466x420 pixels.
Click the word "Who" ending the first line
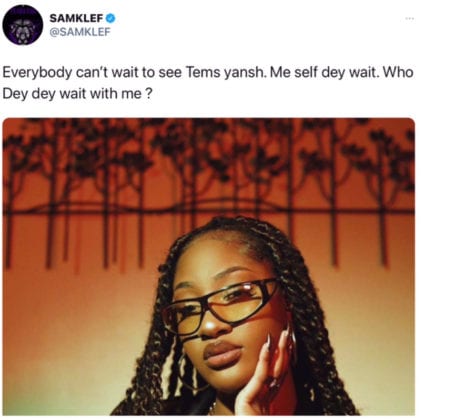coord(399,72)
